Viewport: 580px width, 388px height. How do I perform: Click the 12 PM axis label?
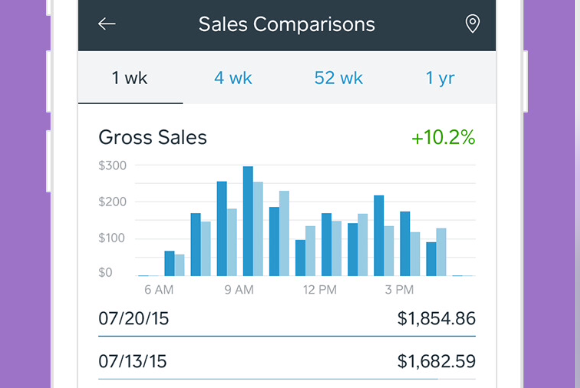tap(320, 290)
